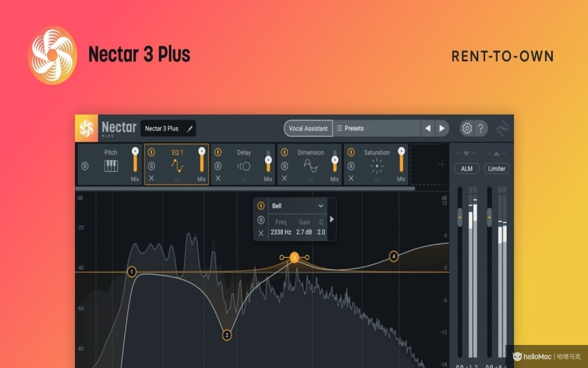
Task: Click the Dimension module Mix slider handle
Action: [x=335, y=160]
